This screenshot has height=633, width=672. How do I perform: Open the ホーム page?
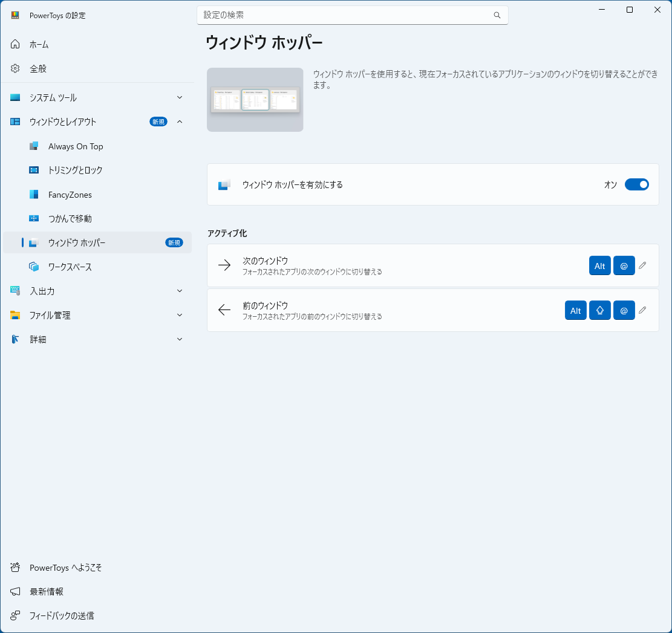tap(97, 44)
